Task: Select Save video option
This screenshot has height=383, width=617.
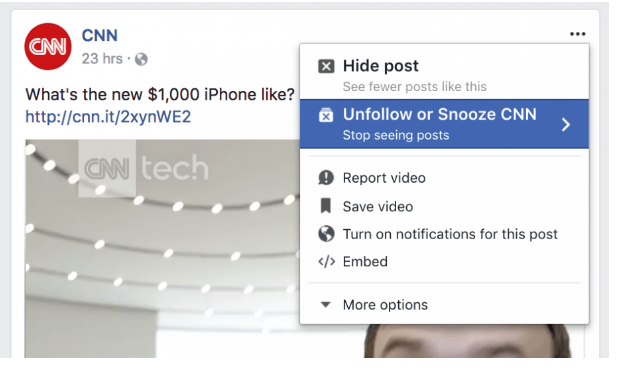Action: coord(444,206)
